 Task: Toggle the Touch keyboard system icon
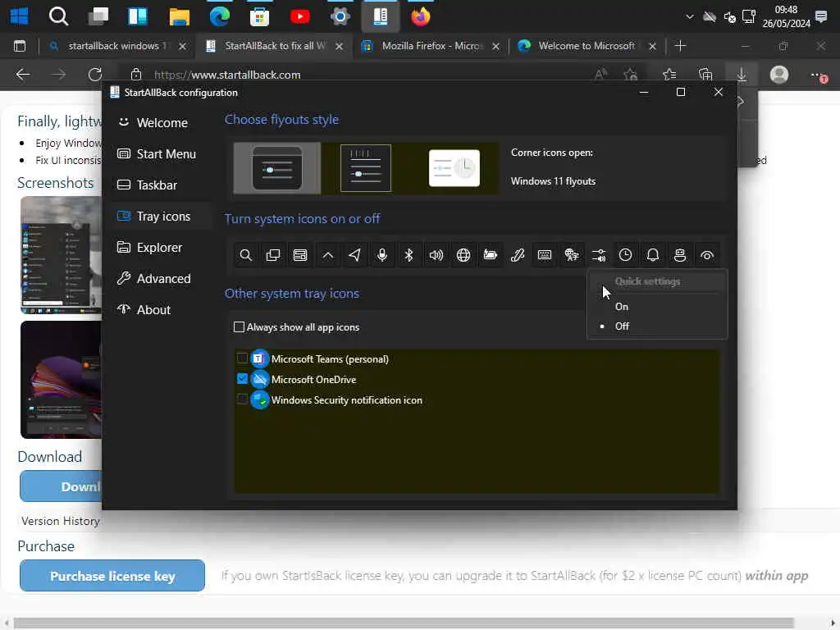[545, 255]
